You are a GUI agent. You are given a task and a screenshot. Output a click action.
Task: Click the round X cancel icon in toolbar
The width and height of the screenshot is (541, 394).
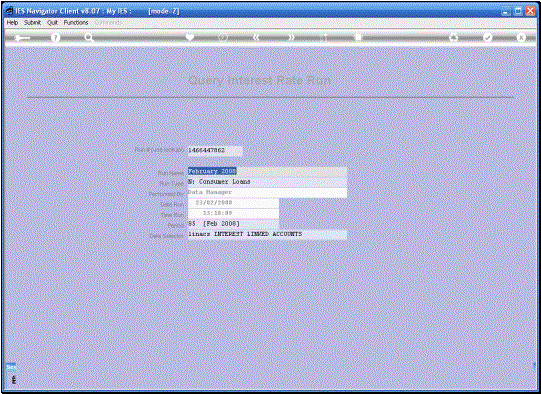point(521,37)
